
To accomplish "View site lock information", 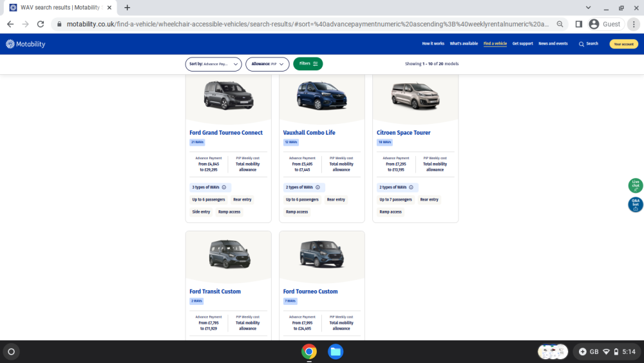I will point(59,25).
